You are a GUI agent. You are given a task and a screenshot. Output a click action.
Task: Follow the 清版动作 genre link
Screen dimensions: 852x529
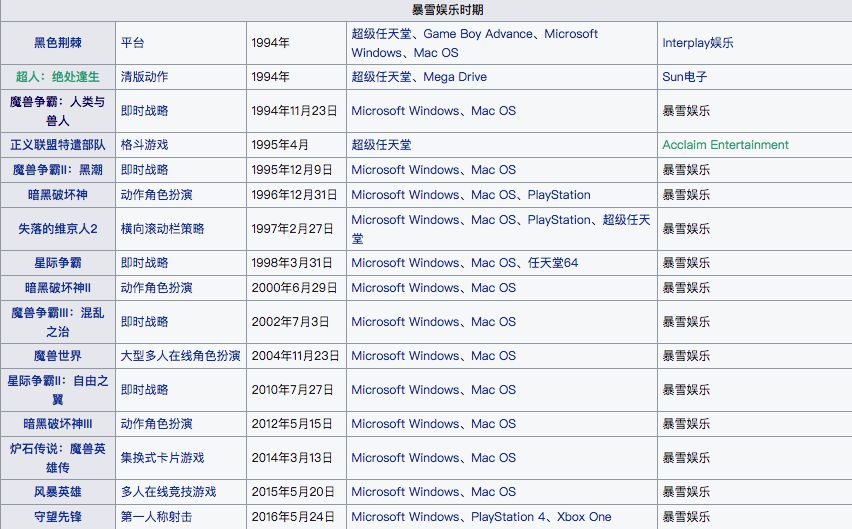click(x=145, y=77)
